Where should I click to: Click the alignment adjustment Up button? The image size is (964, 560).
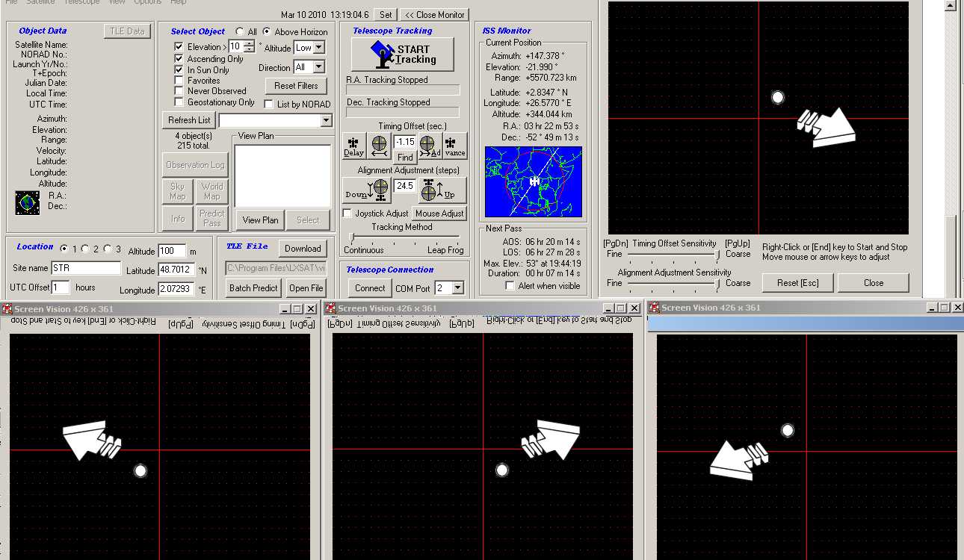point(442,190)
